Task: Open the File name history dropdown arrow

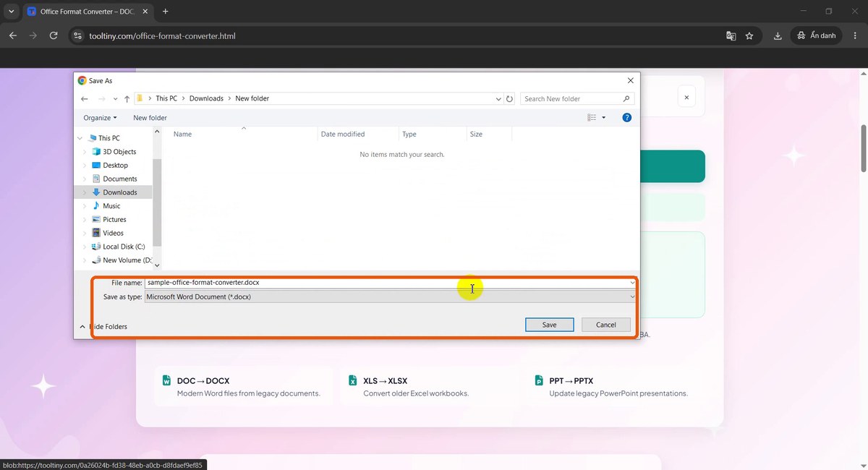Action: click(632, 283)
